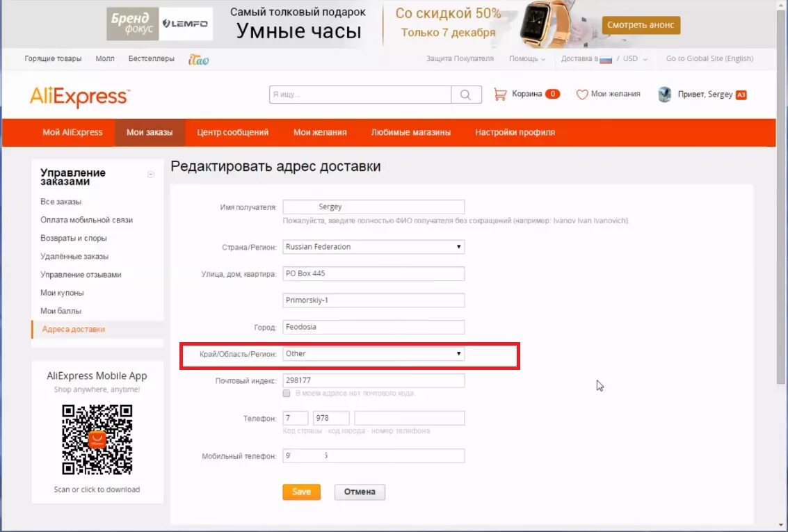Click the wishlist heart icon
The image size is (788, 532).
tap(582, 95)
